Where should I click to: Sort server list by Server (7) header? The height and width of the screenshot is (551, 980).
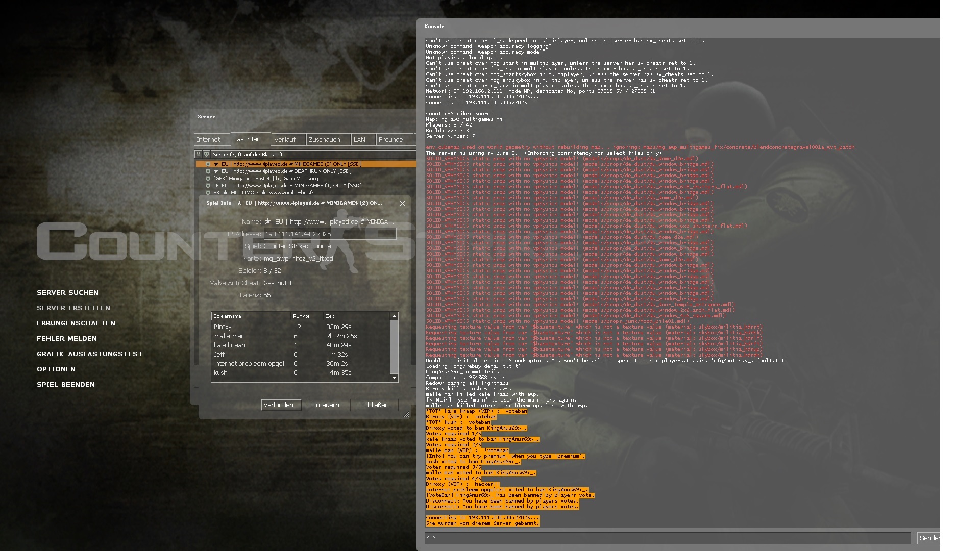point(313,154)
